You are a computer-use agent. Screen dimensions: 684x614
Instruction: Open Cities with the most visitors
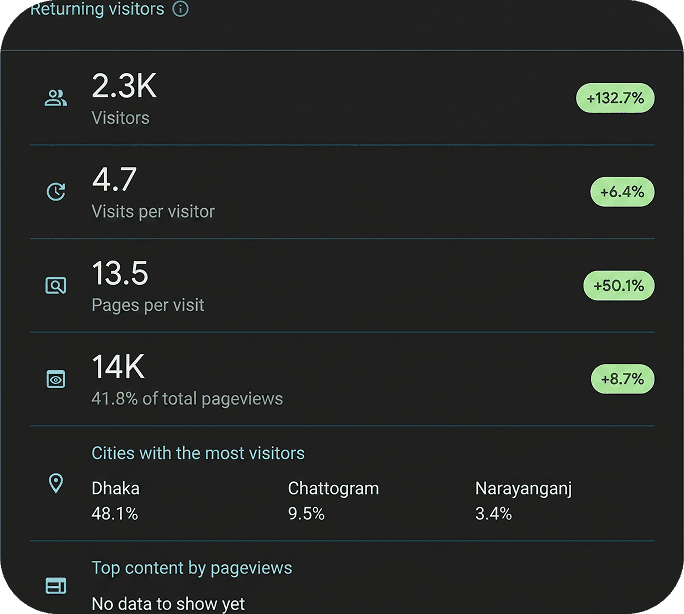pos(198,453)
